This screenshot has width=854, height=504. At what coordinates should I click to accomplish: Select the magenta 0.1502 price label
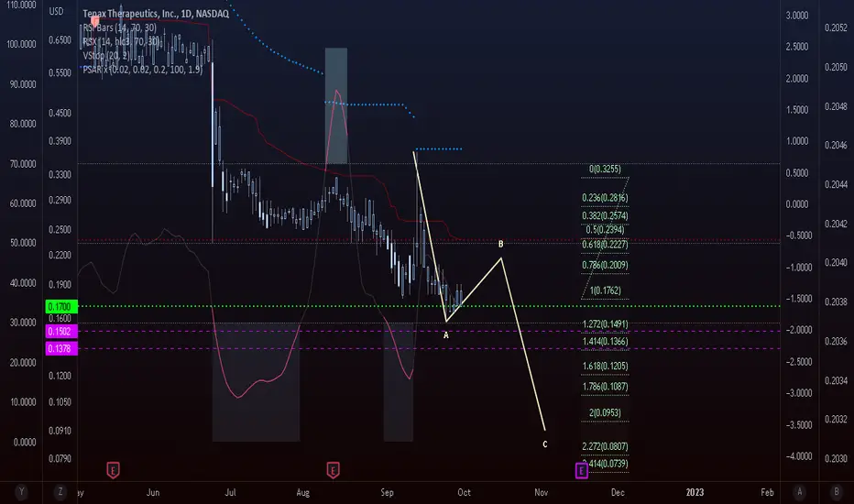(x=61, y=332)
